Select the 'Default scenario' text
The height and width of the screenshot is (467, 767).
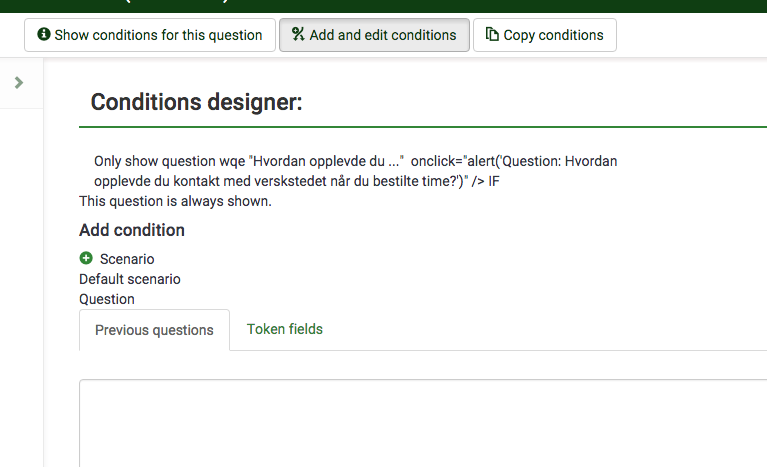coord(130,279)
